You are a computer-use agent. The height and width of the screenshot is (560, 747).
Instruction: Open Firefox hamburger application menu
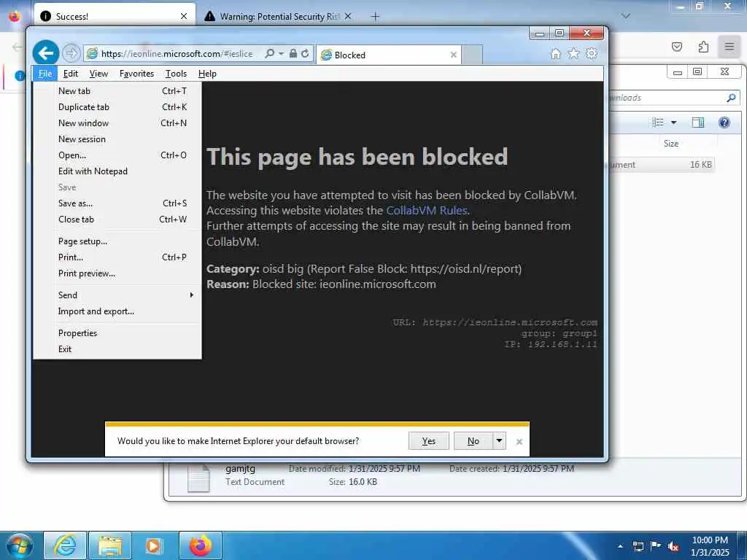(x=729, y=47)
